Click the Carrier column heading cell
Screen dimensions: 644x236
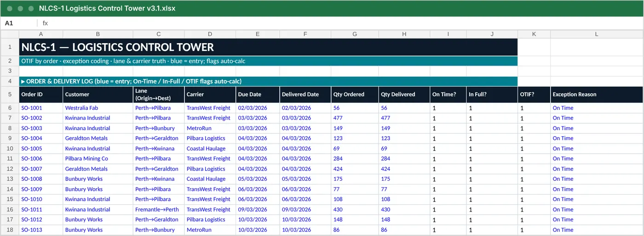click(x=210, y=94)
